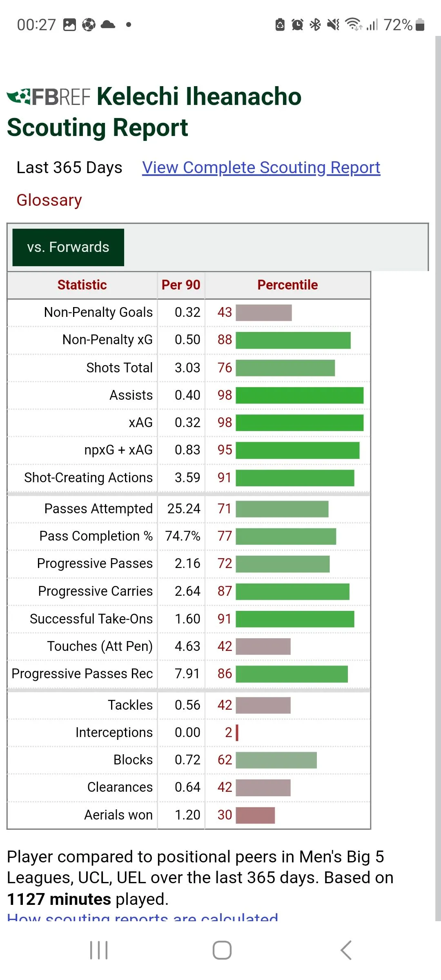This screenshot has width=441, height=980.
Task: Open the Glossary link
Action: point(49,200)
